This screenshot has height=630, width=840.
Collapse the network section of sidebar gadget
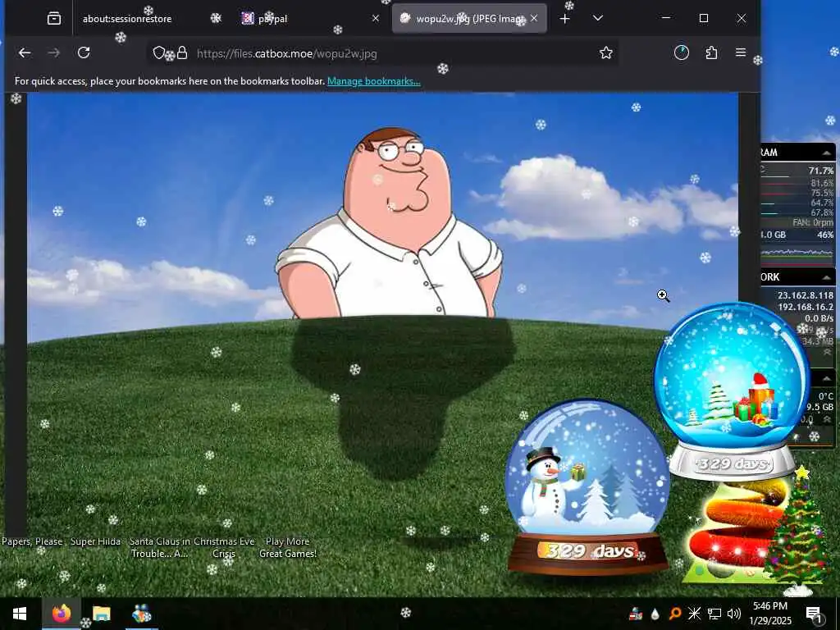tap(827, 277)
